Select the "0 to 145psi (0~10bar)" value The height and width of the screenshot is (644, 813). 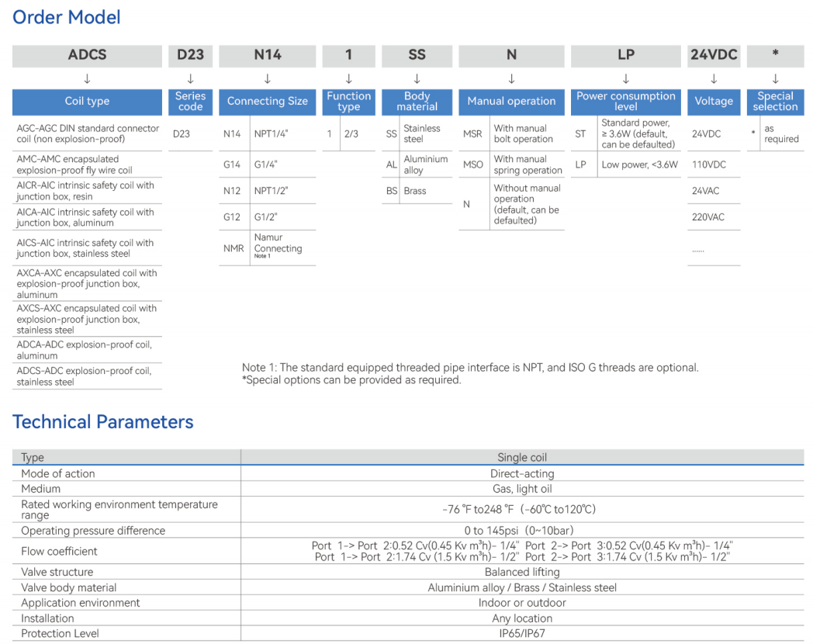click(x=519, y=531)
